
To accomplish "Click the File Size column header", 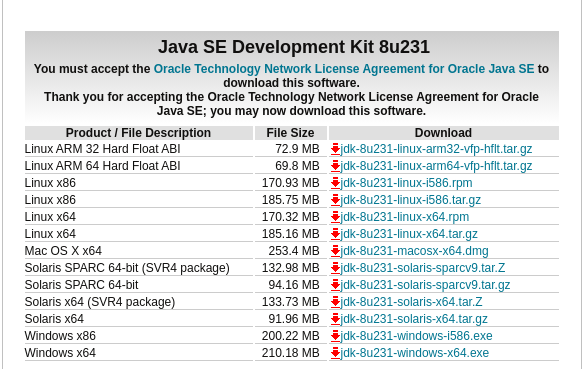I will (291, 133).
